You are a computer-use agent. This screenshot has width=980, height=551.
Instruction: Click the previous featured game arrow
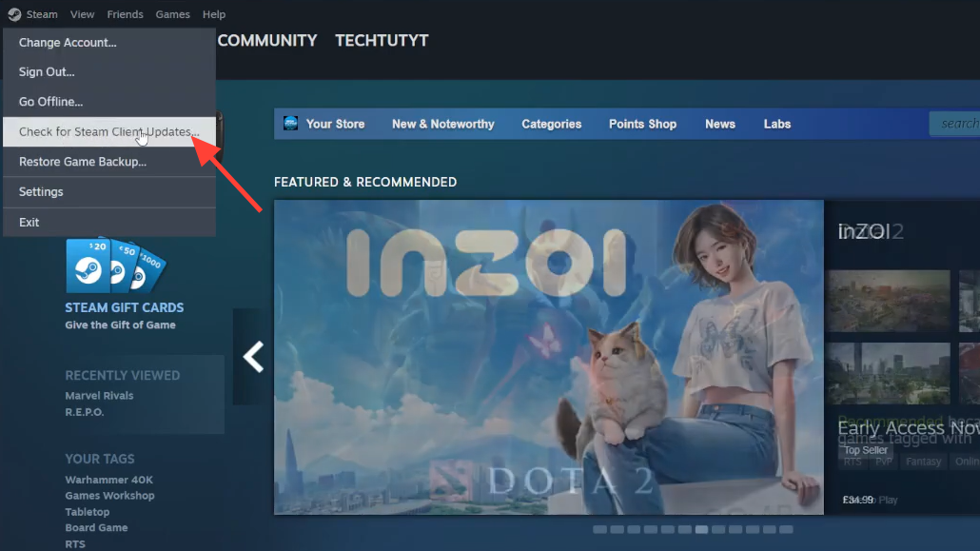point(253,357)
